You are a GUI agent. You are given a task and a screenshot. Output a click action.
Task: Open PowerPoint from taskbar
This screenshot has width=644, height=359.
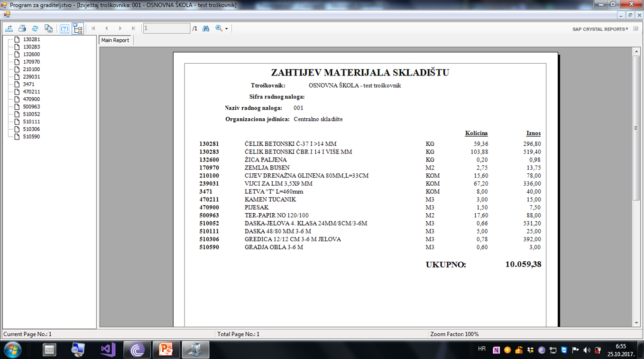click(166, 350)
